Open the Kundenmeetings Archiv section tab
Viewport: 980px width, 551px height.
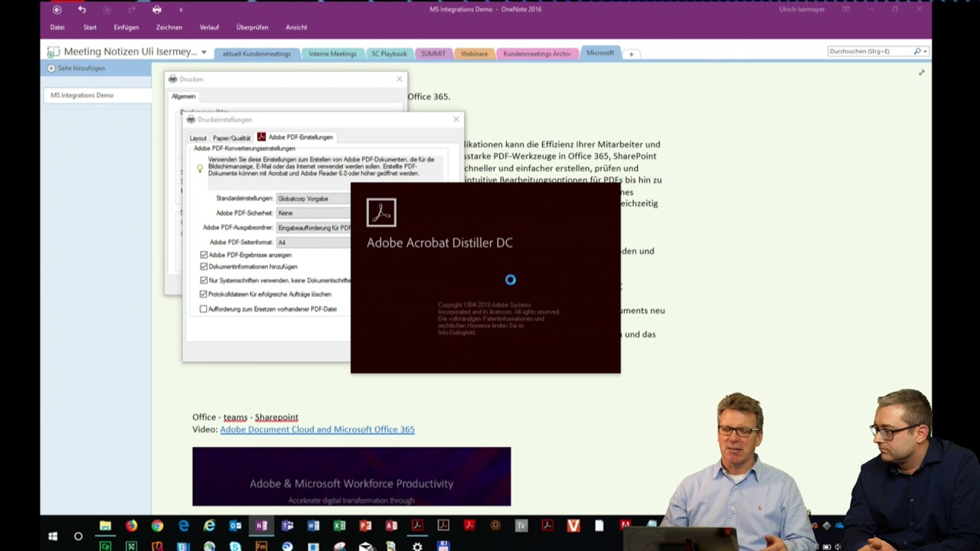click(537, 54)
